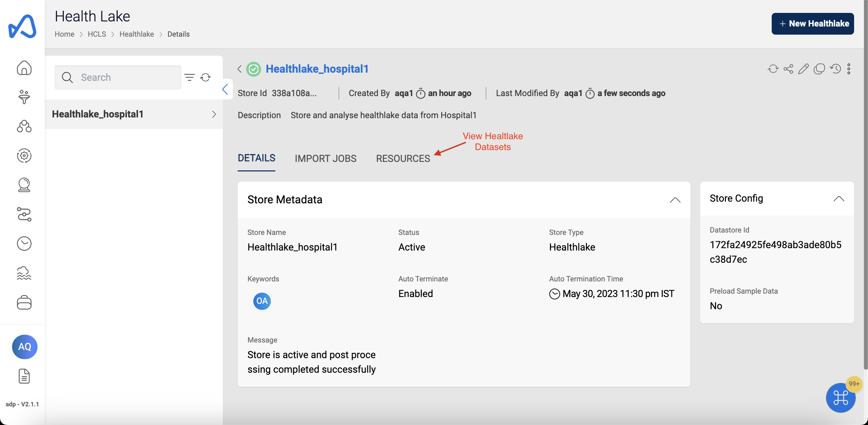Switch to the IMPORT JOBS tab

tap(325, 159)
